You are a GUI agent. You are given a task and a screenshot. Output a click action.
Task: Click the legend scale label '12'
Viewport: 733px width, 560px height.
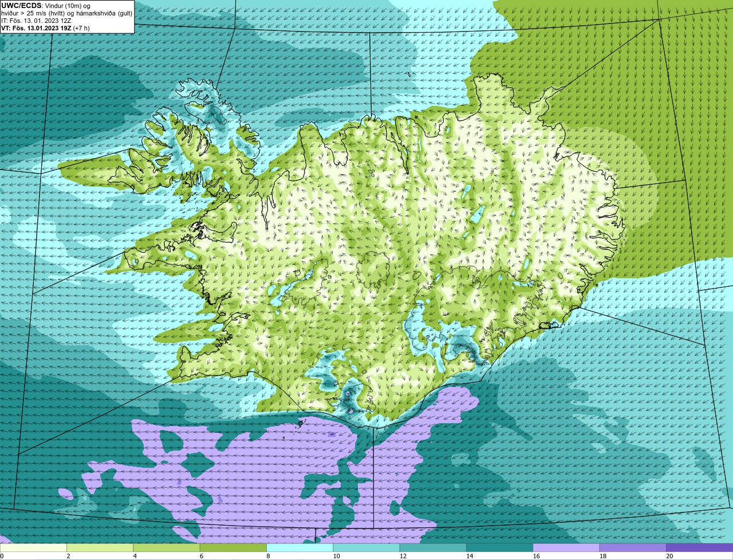pyautogui.click(x=403, y=556)
